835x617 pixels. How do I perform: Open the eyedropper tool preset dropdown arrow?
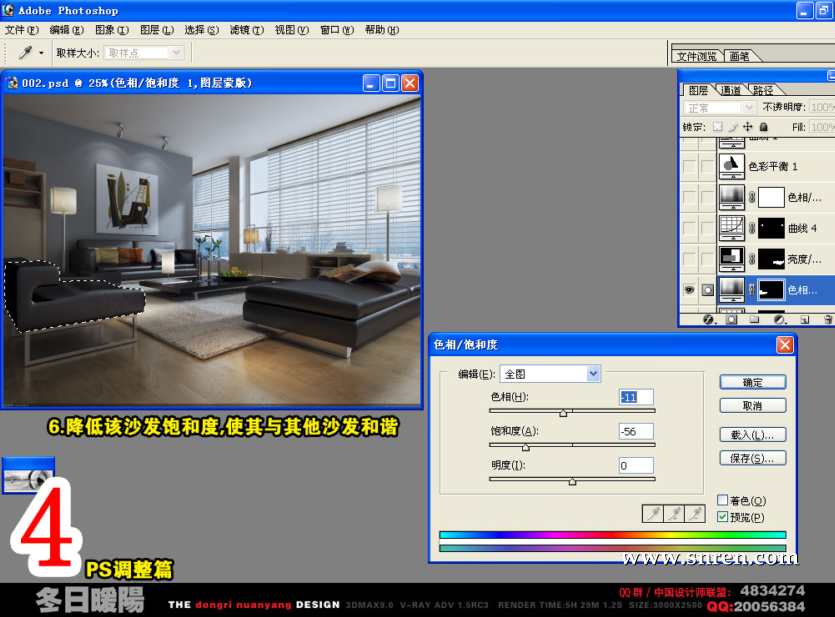click(41, 52)
